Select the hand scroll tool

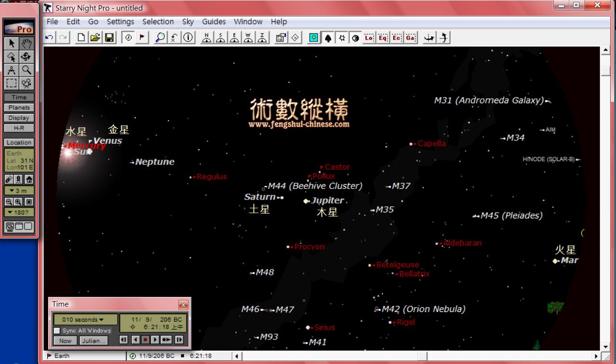click(26, 44)
